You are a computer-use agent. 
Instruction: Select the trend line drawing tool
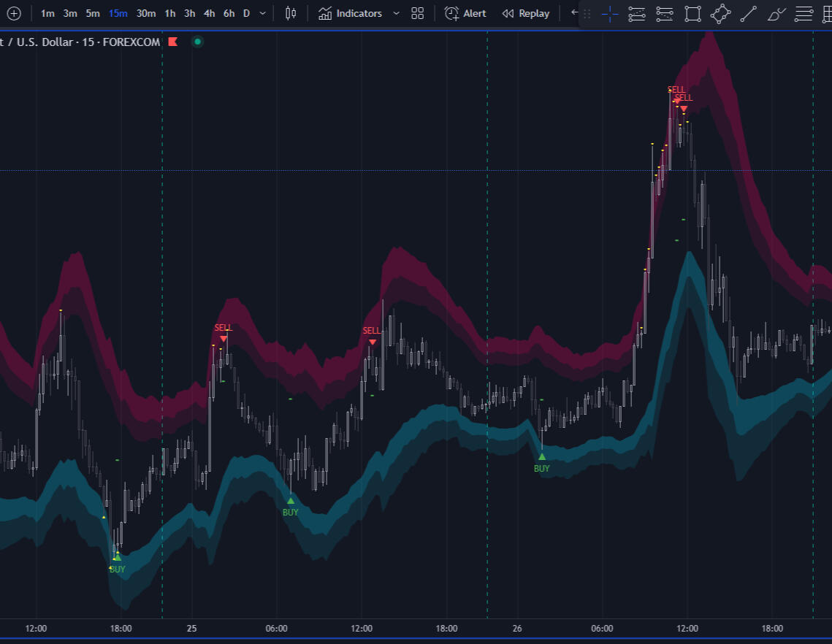pyautogui.click(x=748, y=13)
